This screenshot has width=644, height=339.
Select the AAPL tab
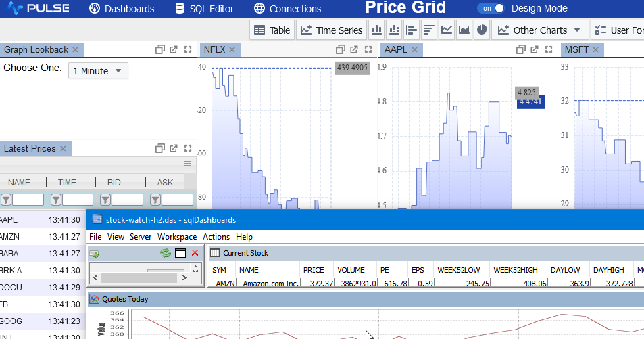tap(395, 50)
